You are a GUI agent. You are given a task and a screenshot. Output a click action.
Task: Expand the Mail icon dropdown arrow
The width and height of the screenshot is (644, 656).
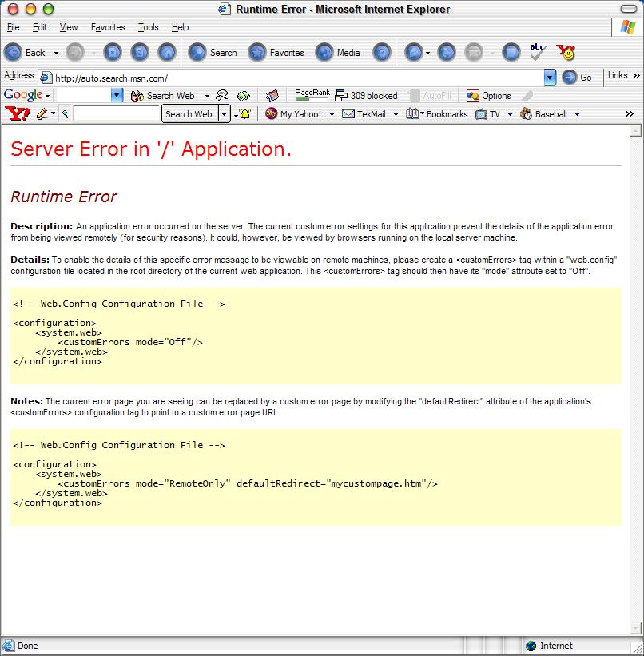[427, 53]
